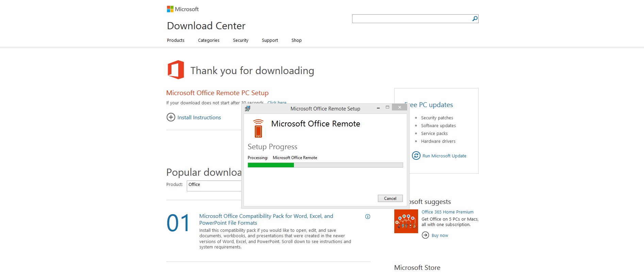Select the Service packs list item
The image size is (644, 275).
(x=434, y=133)
